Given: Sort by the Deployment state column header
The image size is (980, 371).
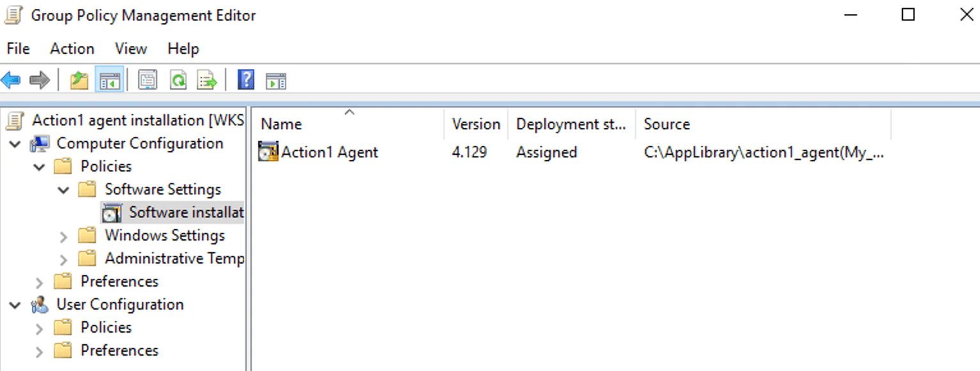Looking at the screenshot, I should 572,124.
